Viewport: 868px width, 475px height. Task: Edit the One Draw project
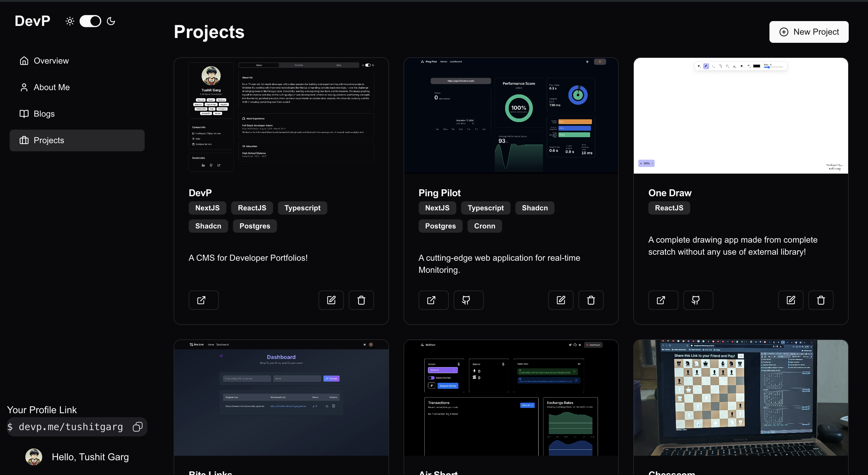click(x=791, y=300)
